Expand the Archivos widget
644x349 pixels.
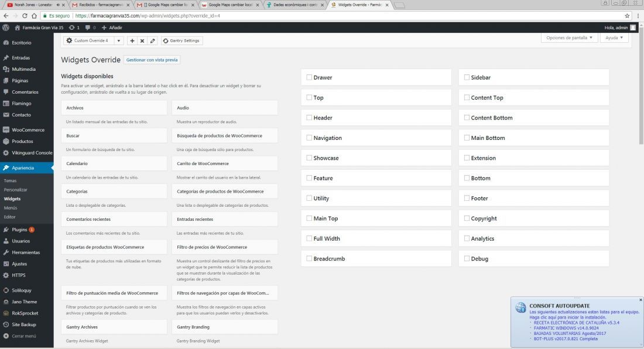point(114,108)
